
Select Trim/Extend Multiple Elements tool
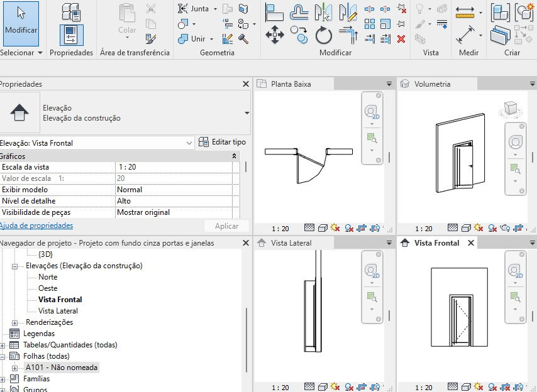click(x=385, y=39)
